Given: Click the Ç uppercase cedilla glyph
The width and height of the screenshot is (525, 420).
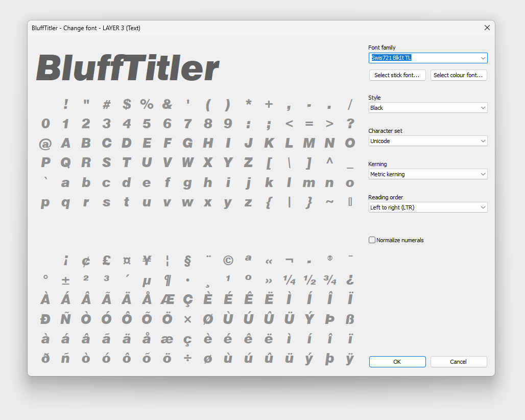Looking at the screenshot, I should tap(188, 300).
